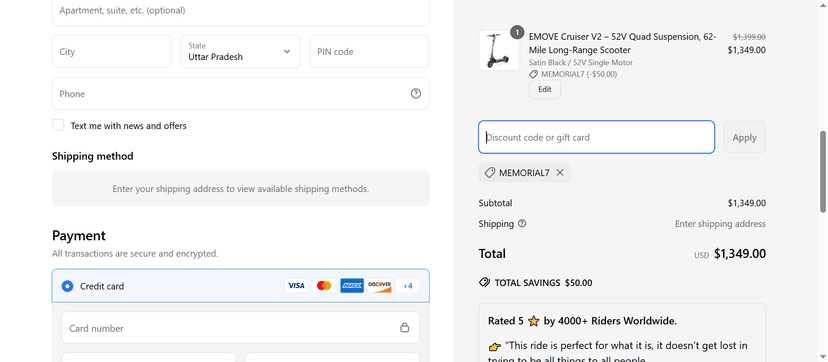
Task: Click the Discover card logo
Action: click(x=380, y=286)
